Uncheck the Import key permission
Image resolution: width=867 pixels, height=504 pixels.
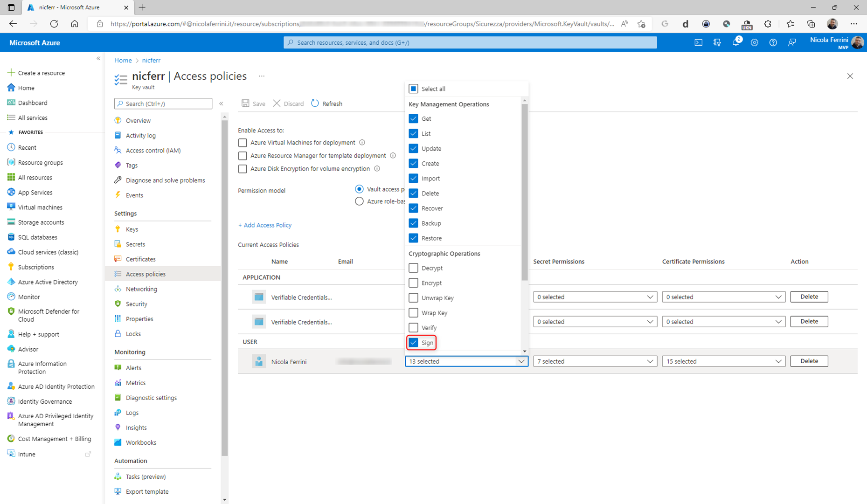(413, 178)
